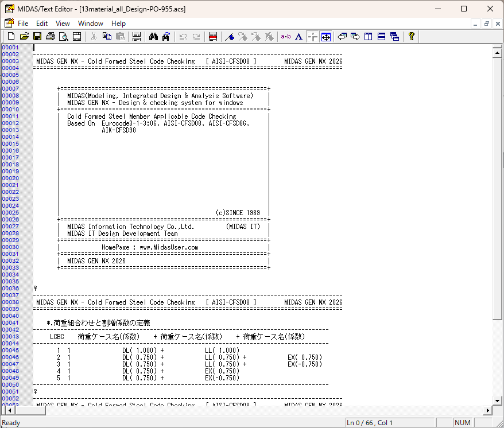The image size is (504, 428).
Task: Go to previous window arrow icon
Action: tap(342, 37)
